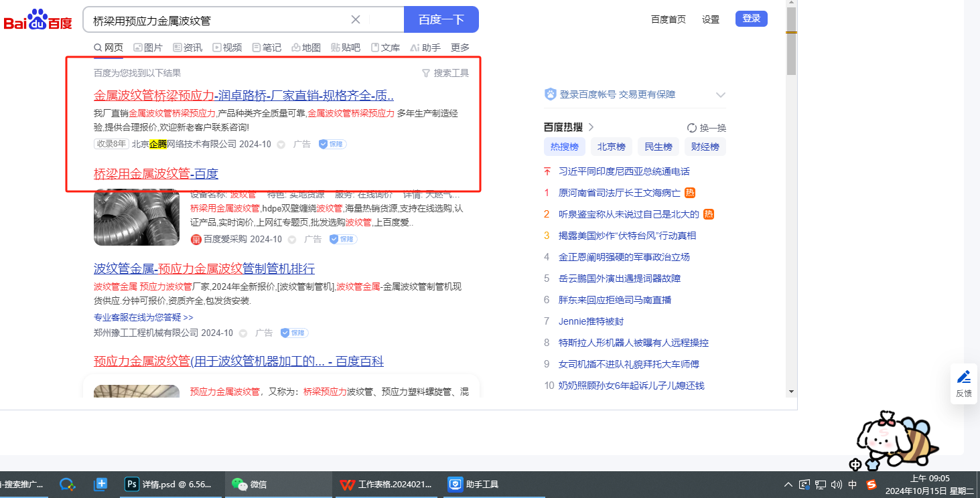This screenshot has height=498, width=980.
Task: Click the 换一换 refresh icon
Action: (x=692, y=128)
